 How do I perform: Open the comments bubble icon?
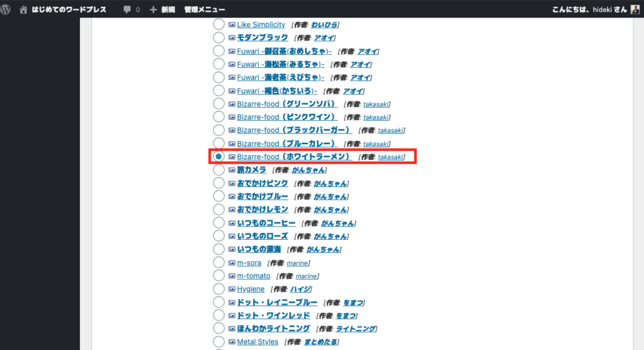point(127,9)
